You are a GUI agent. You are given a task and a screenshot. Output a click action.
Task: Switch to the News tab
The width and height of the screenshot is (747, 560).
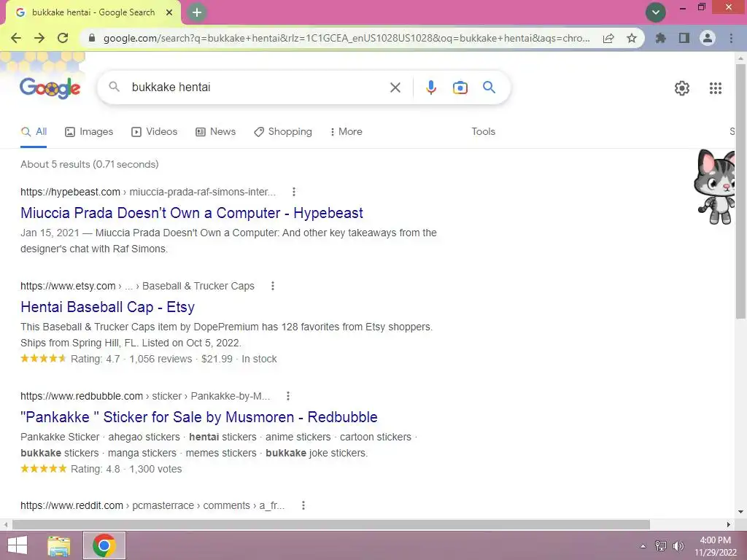coord(216,132)
